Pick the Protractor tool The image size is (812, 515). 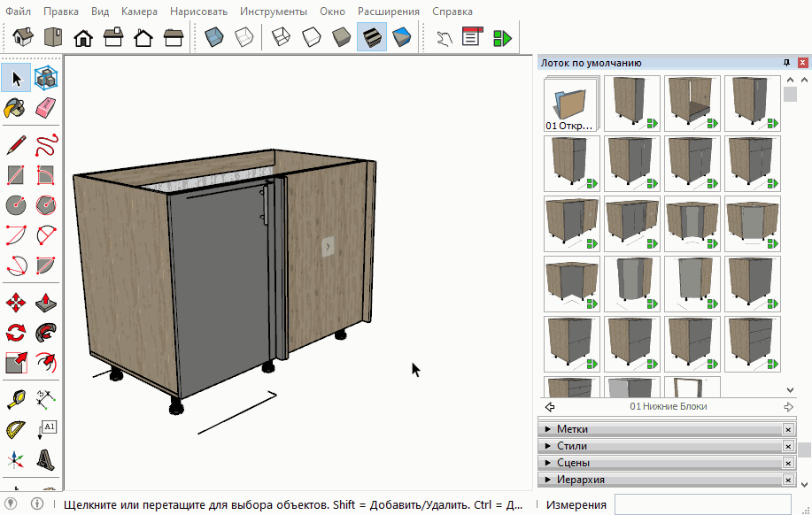pyautogui.click(x=16, y=430)
